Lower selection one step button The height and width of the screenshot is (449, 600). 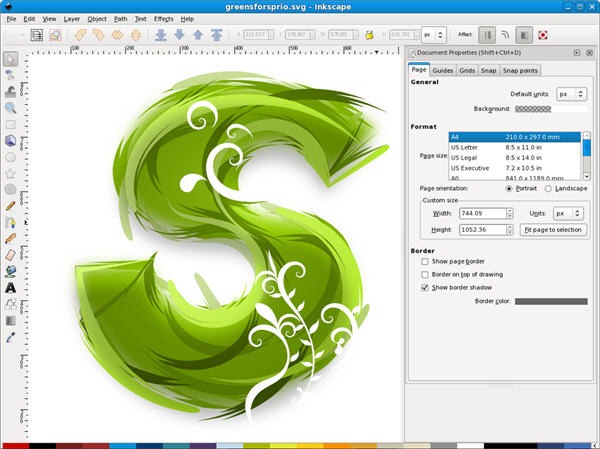coord(181,34)
